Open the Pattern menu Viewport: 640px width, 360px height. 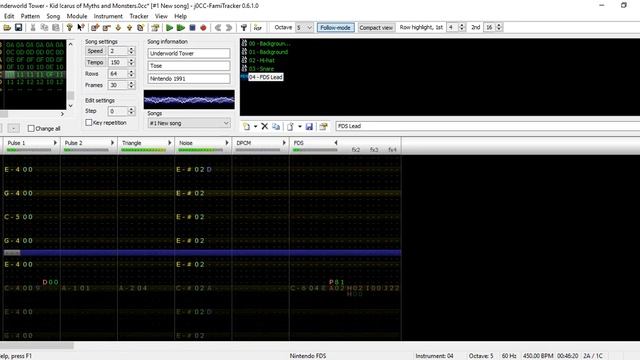click(30, 16)
